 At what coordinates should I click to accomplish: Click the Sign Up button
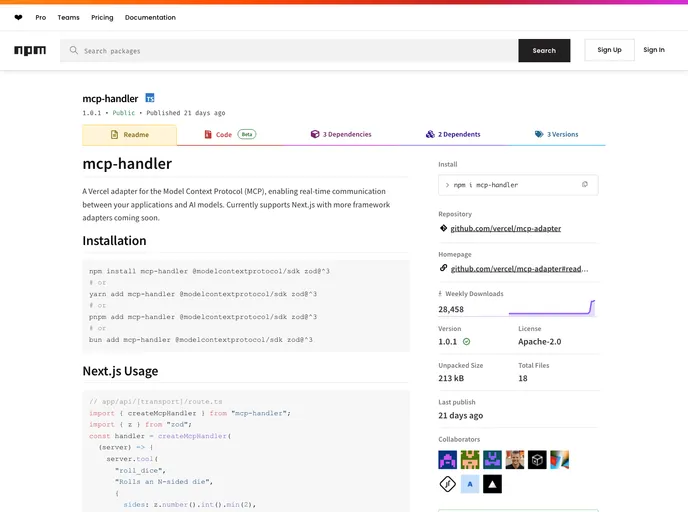[609, 50]
